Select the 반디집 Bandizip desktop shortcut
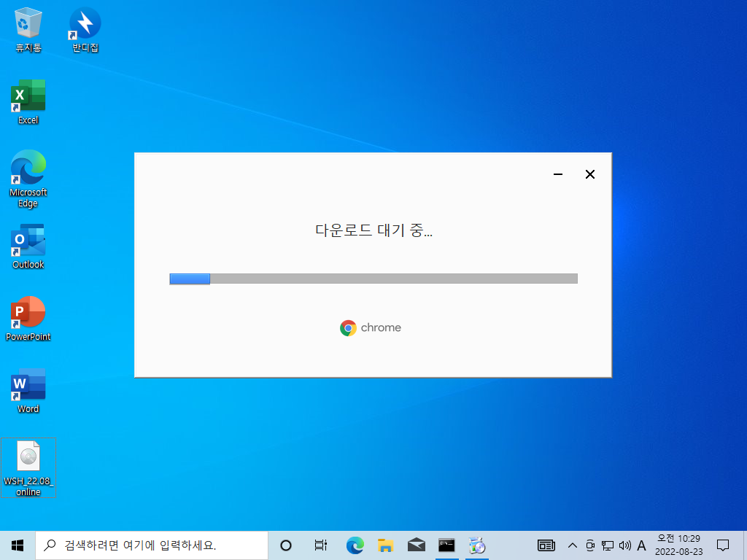 85,29
